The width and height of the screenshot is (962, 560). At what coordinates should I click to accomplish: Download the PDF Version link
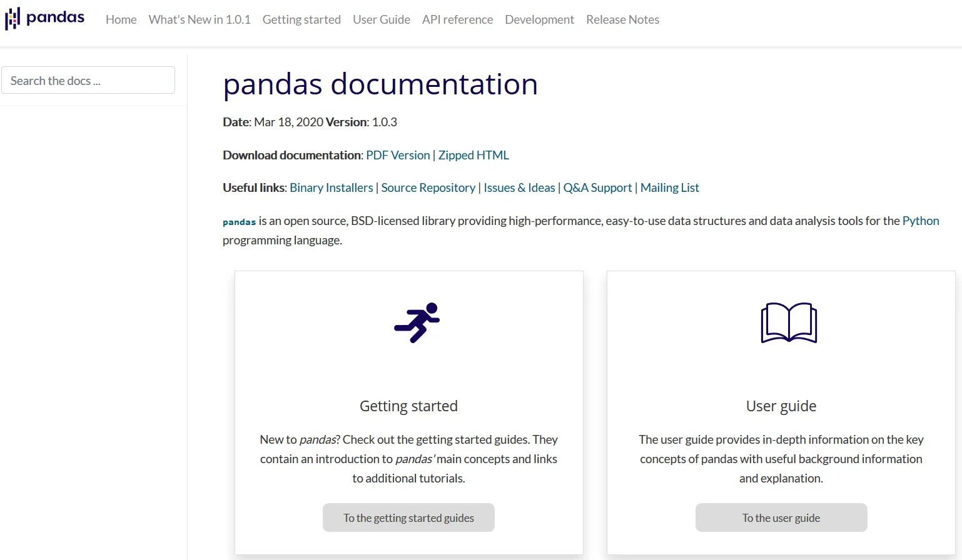coord(398,155)
